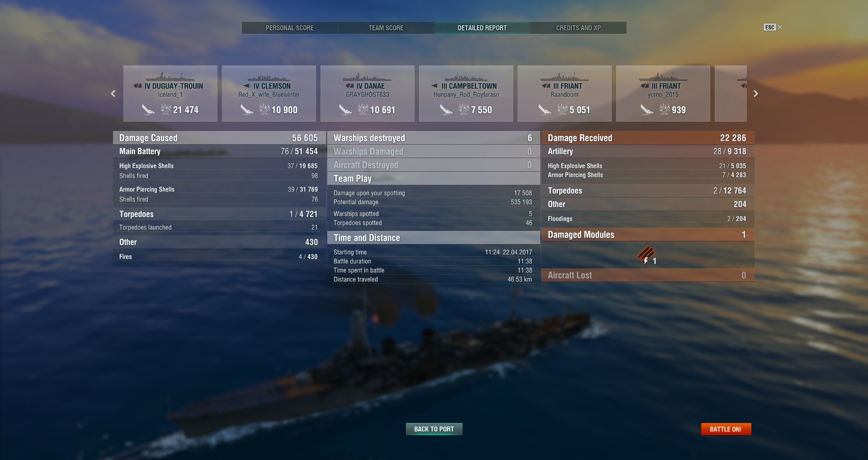This screenshot has height=460, width=868.
Task: Show next destroyed ships with right arrow
Action: click(755, 94)
